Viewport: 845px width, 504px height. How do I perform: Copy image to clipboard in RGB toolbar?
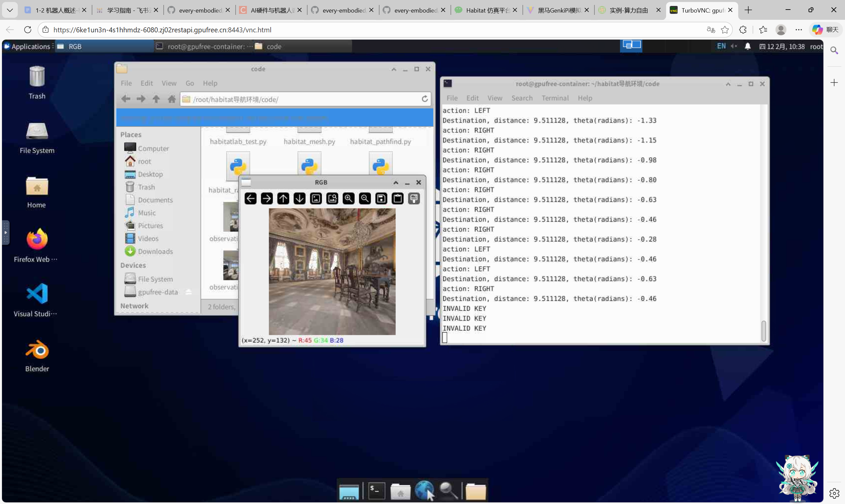pyautogui.click(x=397, y=199)
